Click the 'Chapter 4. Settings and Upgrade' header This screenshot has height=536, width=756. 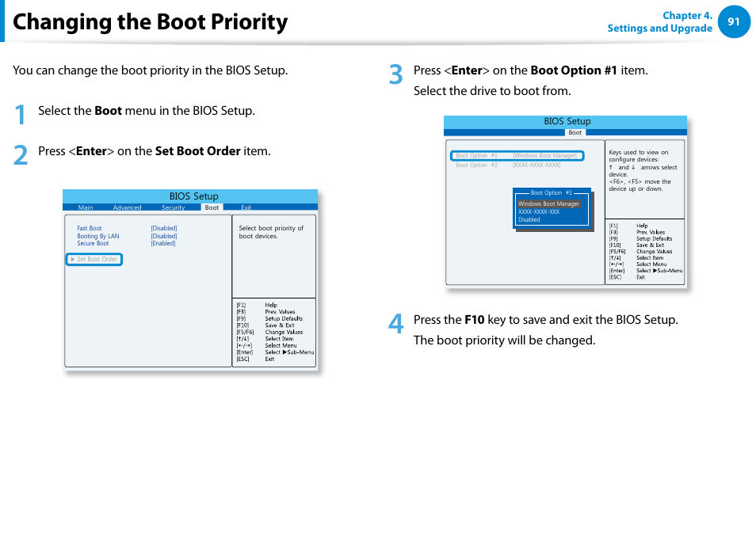[659, 21]
